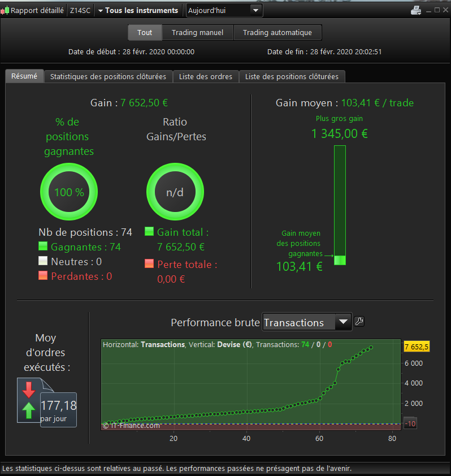Image resolution: width=451 pixels, height=476 pixels.
Task: Open 'Liste des positions clôturées' tab
Action: [x=292, y=76]
